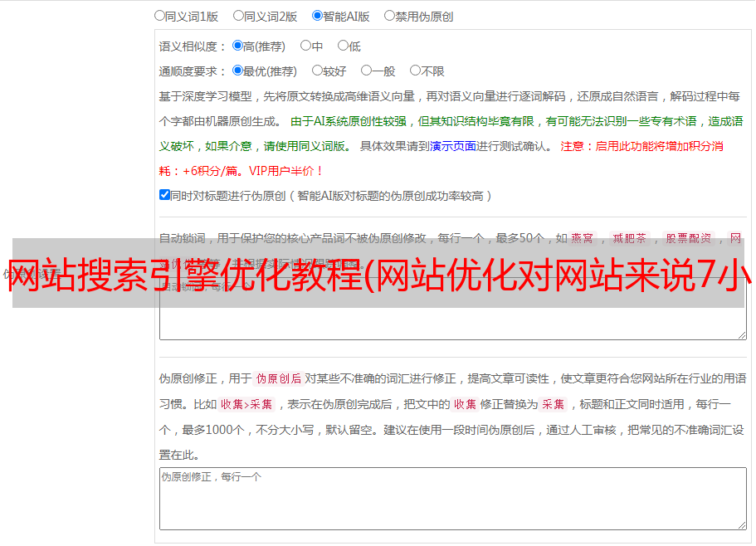Click the 收集>采集 example tag
The width and height of the screenshot is (756, 546).
coord(246,404)
